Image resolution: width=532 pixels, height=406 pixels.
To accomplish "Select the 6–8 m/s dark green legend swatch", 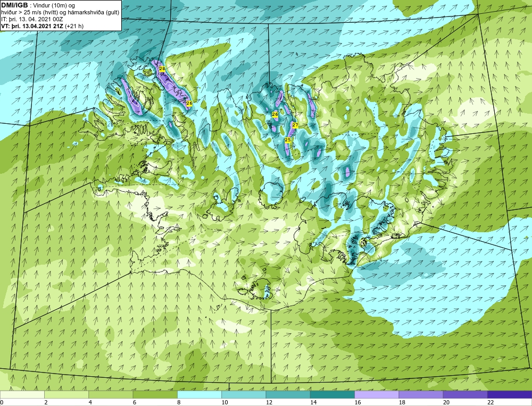I will (x=155, y=394).
